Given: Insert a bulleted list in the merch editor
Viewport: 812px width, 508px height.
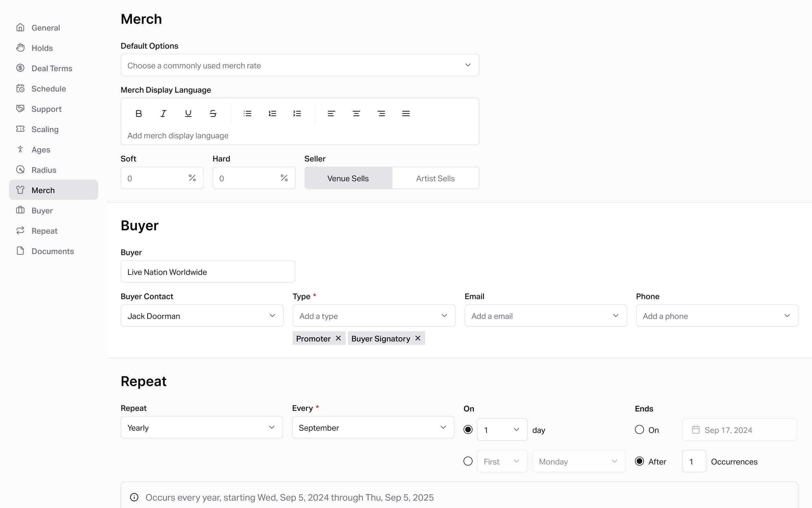Looking at the screenshot, I should tap(247, 113).
